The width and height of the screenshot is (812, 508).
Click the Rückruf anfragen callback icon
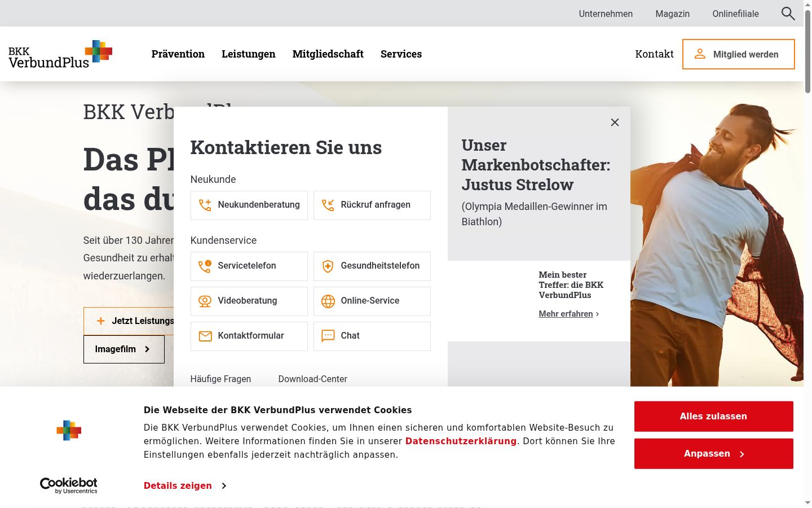(328, 205)
